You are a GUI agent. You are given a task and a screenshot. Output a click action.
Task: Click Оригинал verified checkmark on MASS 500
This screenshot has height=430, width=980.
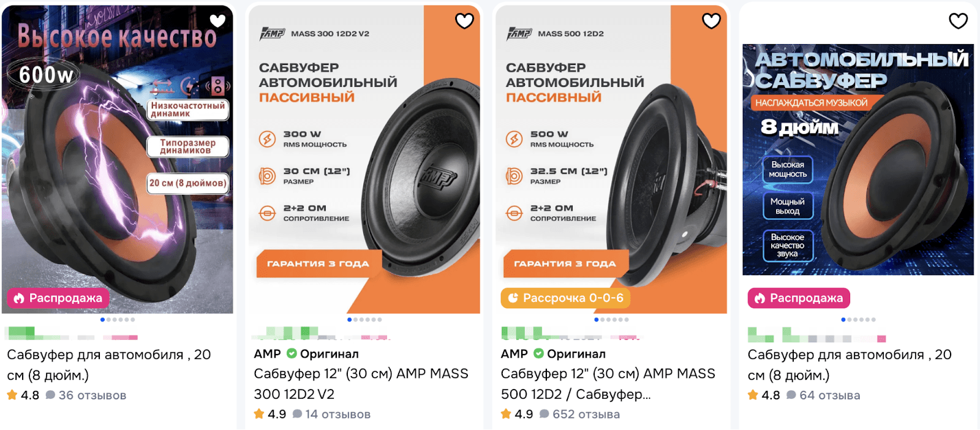tap(538, 353)
